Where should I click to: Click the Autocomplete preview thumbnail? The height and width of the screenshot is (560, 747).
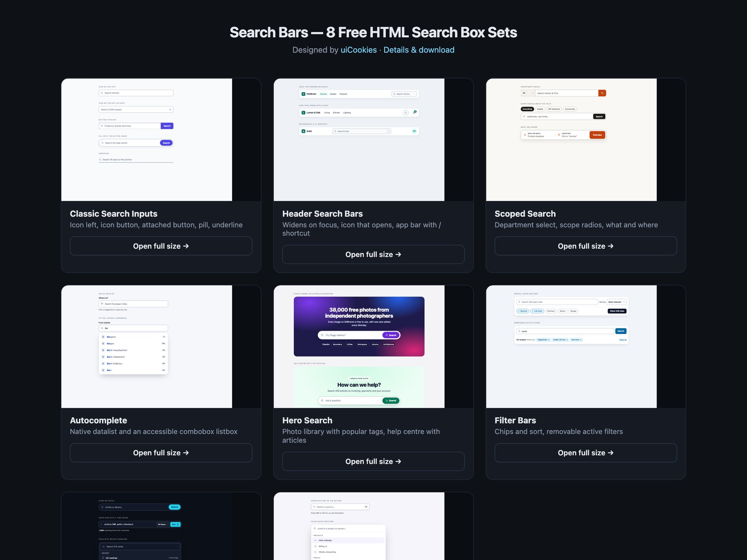pos(161,346)
